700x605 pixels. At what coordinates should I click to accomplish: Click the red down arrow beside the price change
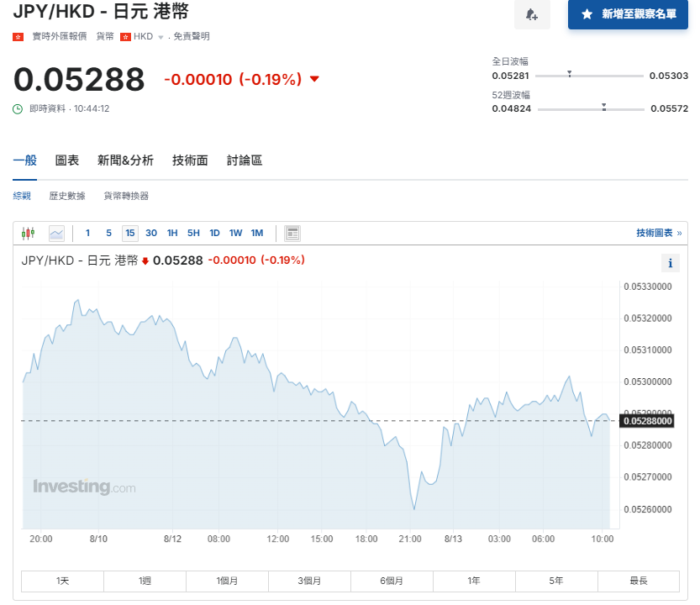314,79
